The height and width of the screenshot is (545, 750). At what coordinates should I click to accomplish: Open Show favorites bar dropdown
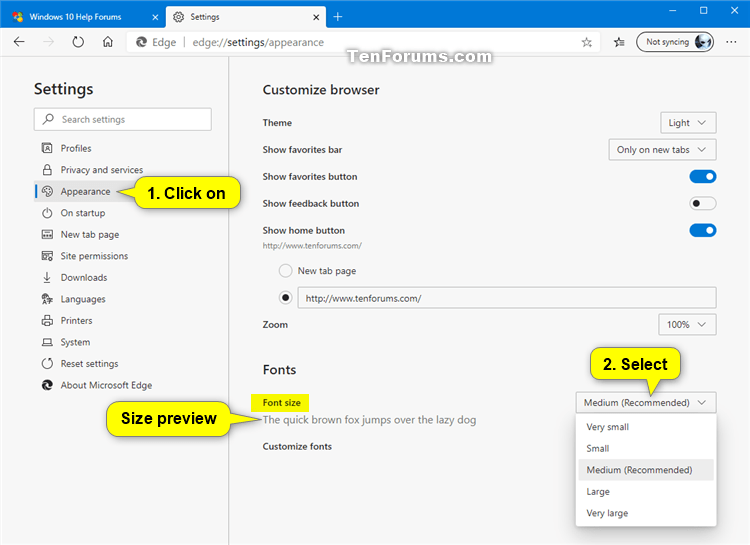[662, 150]
